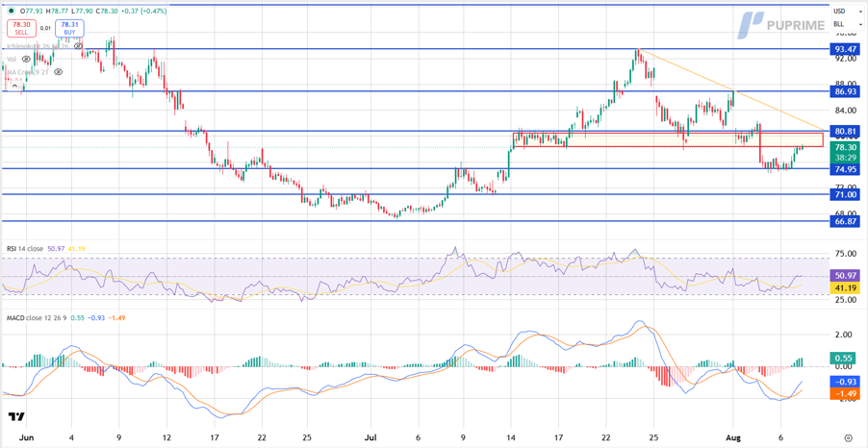Collapse the indicator legend chevron
Screen dimensions: 868x448
(x=13, y=85)
